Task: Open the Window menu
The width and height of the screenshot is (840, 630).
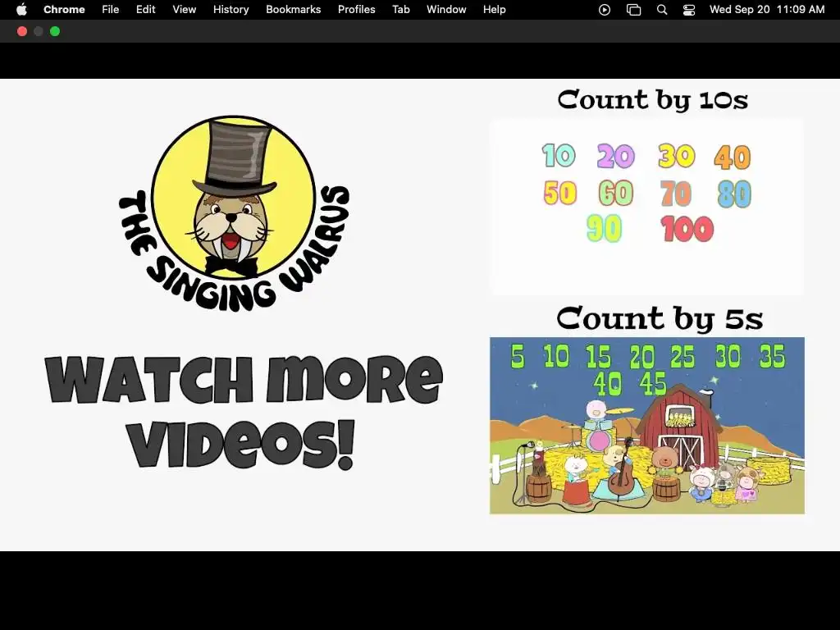Action: click(446, 10)
